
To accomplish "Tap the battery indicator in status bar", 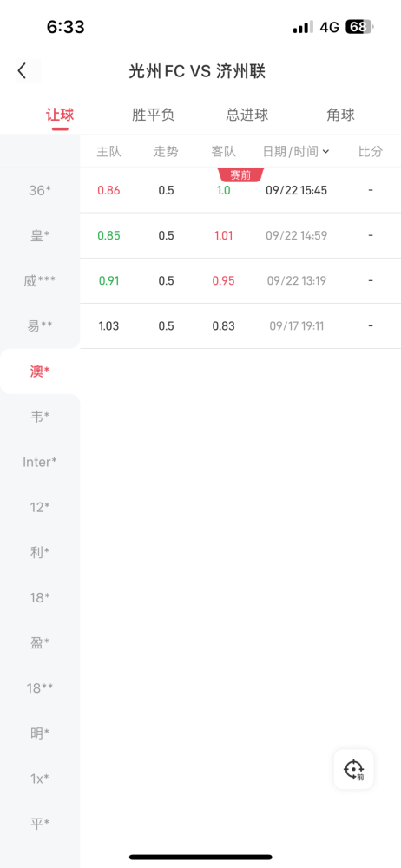I will point(360,27).
